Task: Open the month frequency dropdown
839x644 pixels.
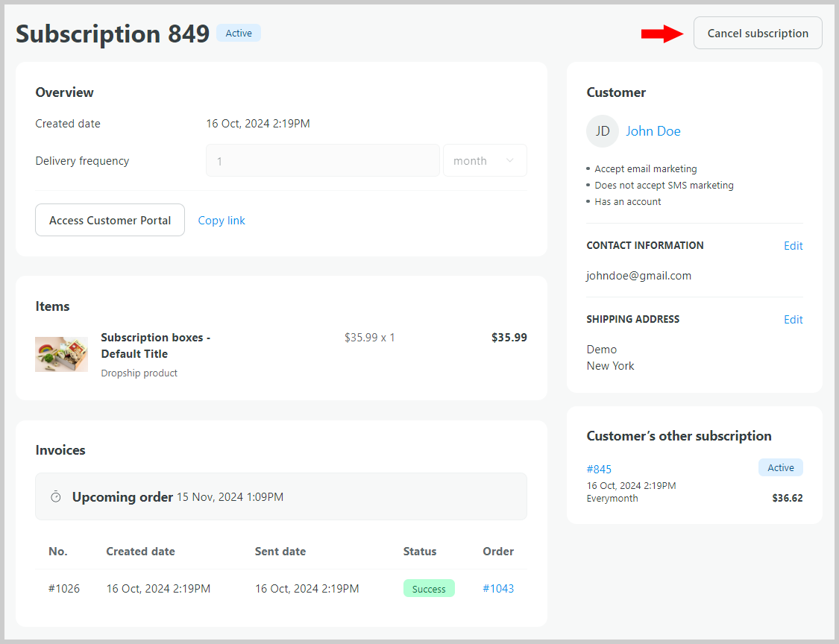Action: (x=485, y=161)
